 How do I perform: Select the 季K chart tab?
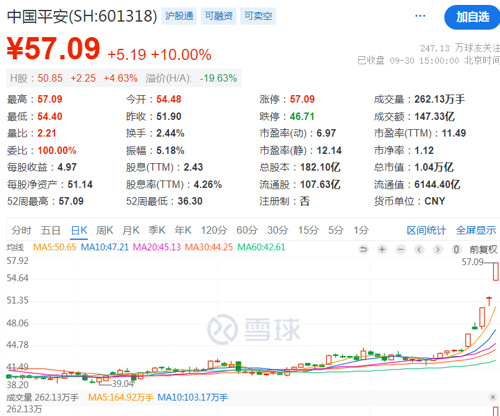tap(157, 230)
